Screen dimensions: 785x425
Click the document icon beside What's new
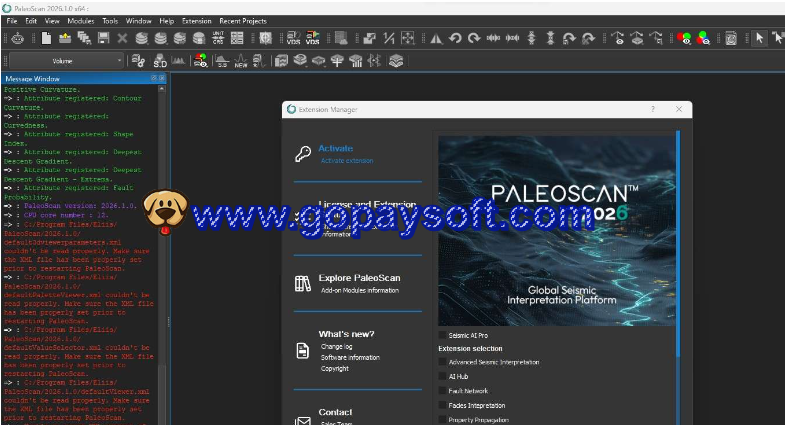click(302, 349)
